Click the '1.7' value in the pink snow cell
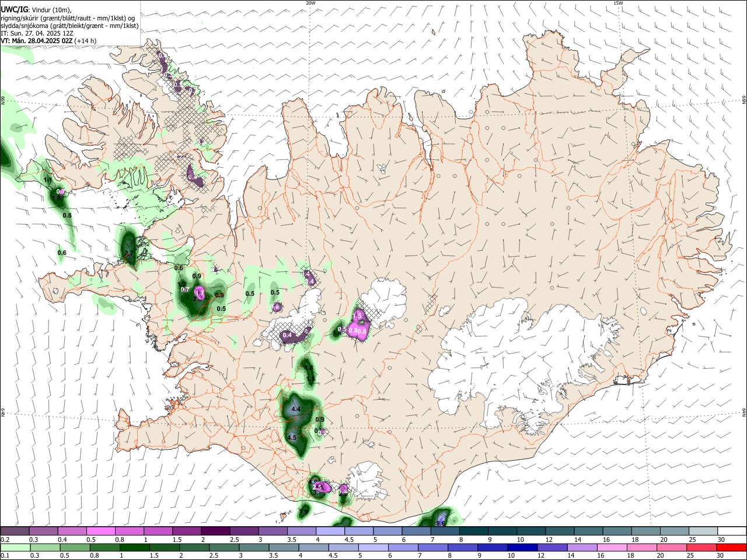 click(x=199, y=292)
